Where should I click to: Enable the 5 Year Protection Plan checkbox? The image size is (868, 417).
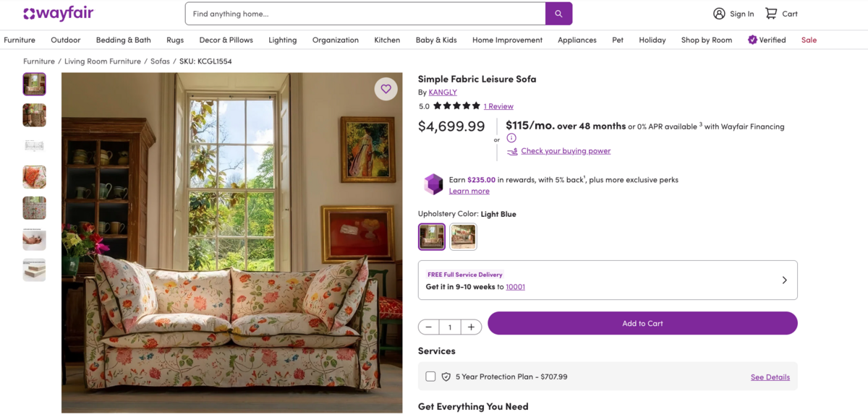click(x=430, y=376)
